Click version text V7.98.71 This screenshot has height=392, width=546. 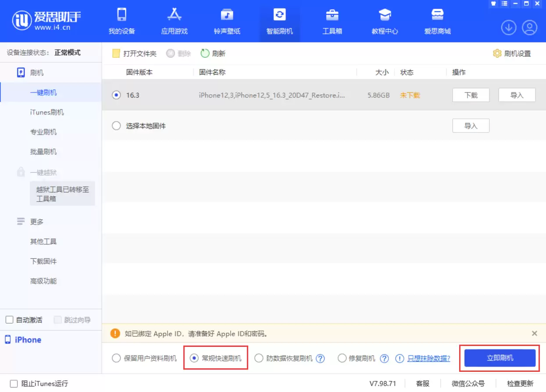[382, 383]
